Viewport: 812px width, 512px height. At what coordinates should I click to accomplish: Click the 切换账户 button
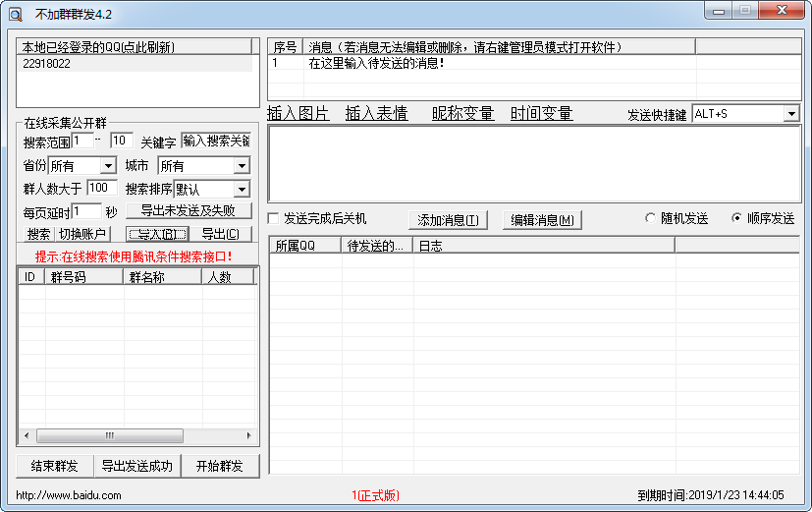click(82, 234)
